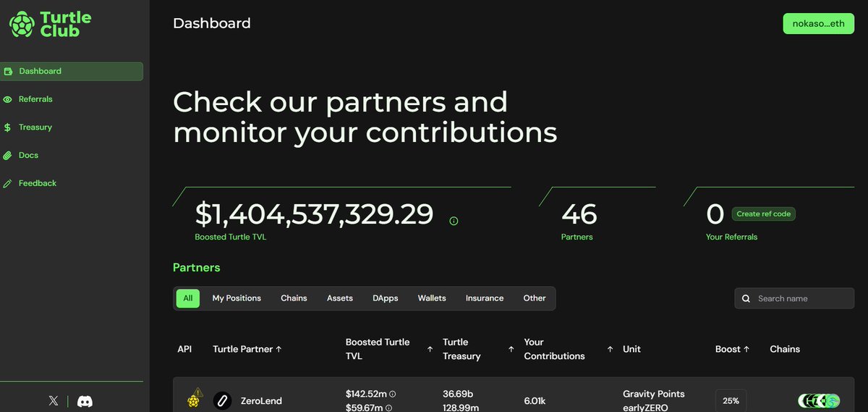
Task: Sort the table by Turtle Partner
Action: 247,349
